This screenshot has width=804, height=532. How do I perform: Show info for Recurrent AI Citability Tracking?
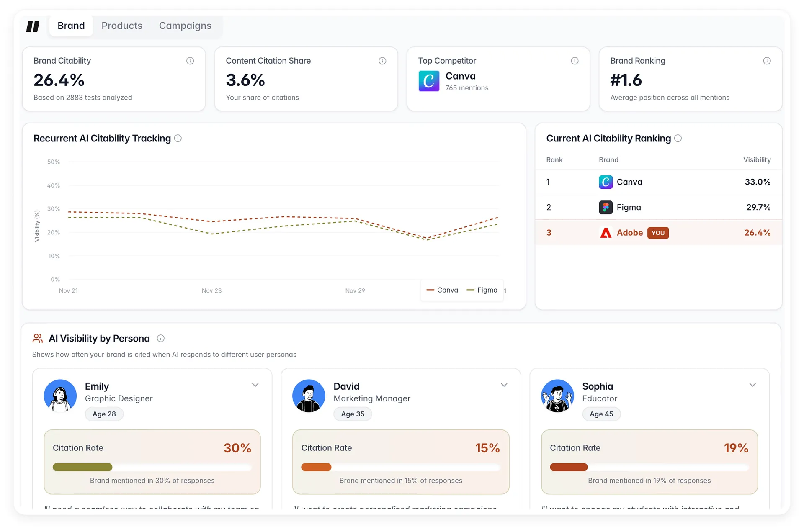(178, 138)
